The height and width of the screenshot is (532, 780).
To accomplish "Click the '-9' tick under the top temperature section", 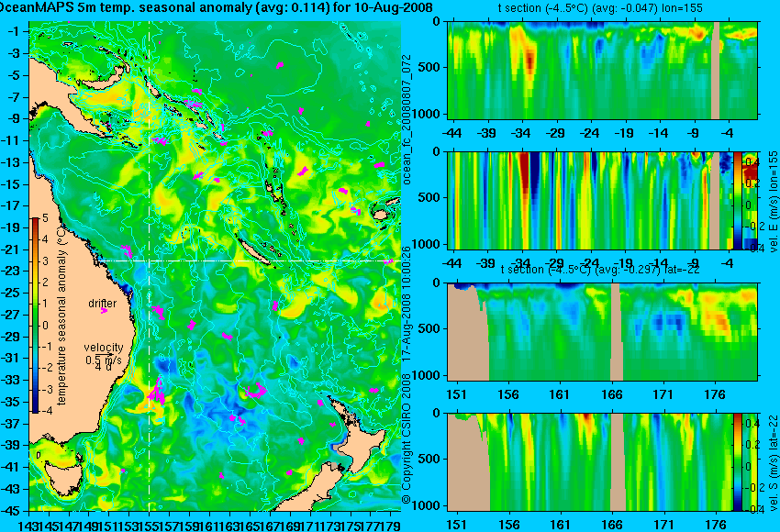I will tap(694, 133).
